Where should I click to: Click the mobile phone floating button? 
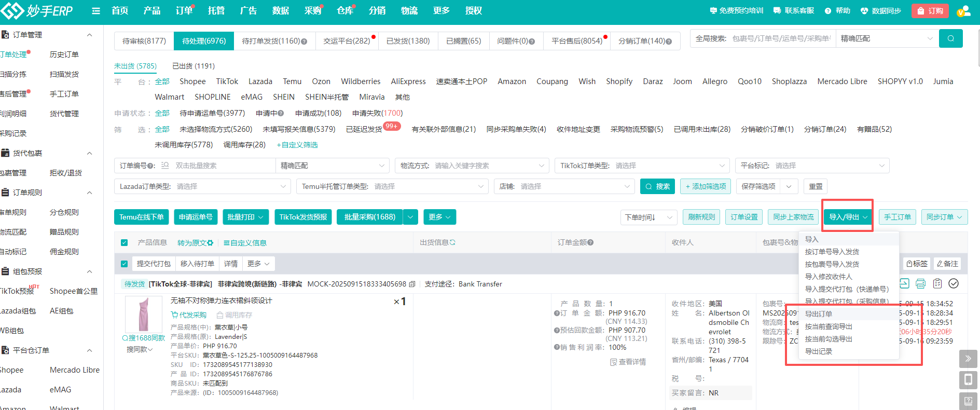(968, 380)
